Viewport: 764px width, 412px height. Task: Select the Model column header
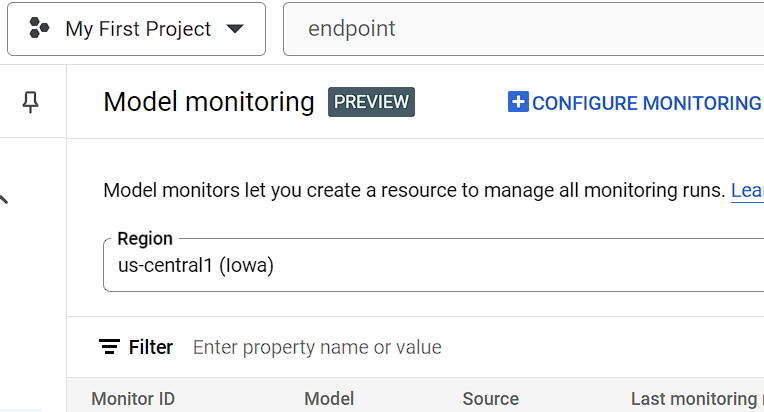tap(329, 399)
